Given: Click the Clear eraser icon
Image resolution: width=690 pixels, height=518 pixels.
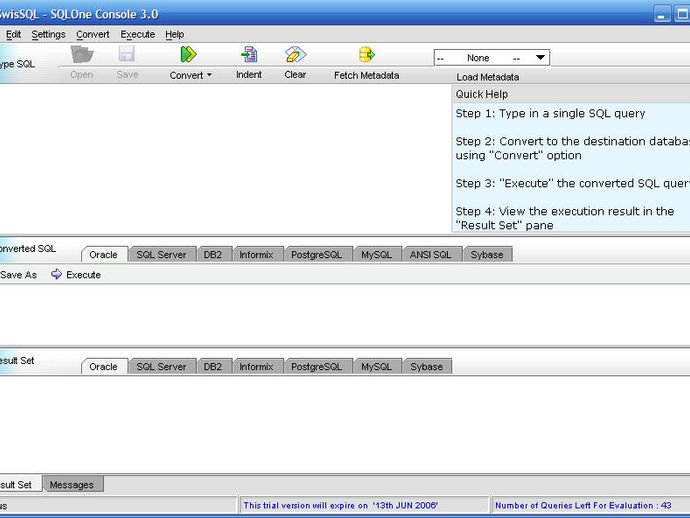Looking at the screenshot, I should click(x=295, y=55).
